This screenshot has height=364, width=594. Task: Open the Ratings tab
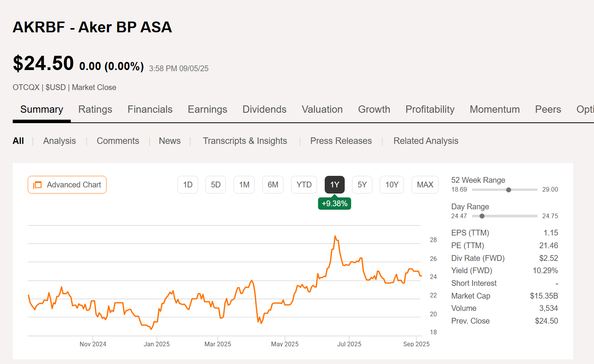point(95,110)
